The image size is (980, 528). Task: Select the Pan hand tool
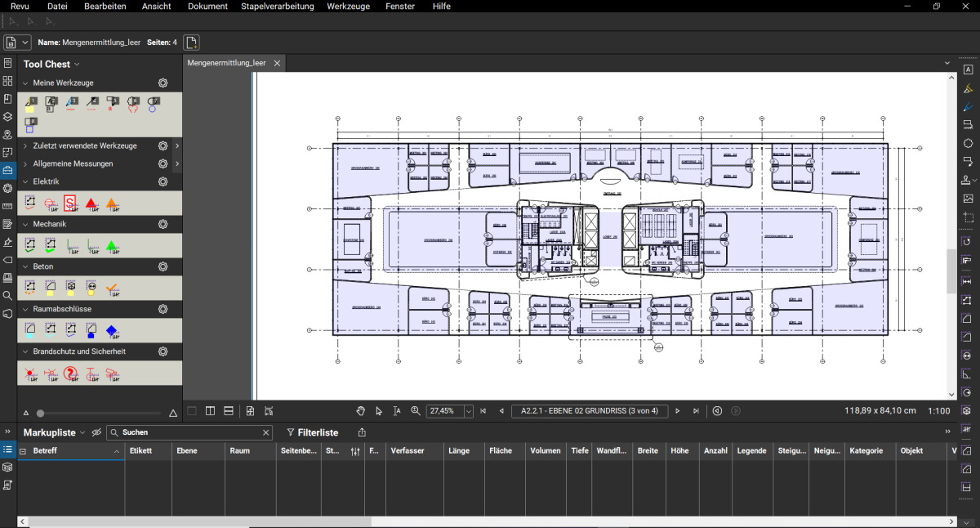361,411
